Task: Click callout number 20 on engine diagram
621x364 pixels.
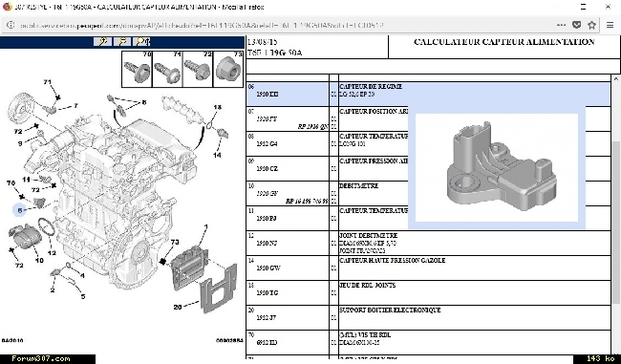Action: click(178, 307)
